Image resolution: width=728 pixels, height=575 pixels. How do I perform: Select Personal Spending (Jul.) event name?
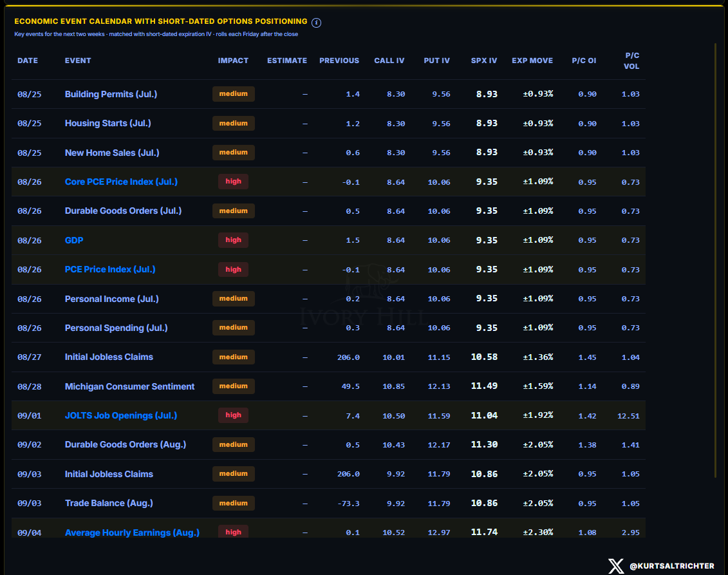116,328
